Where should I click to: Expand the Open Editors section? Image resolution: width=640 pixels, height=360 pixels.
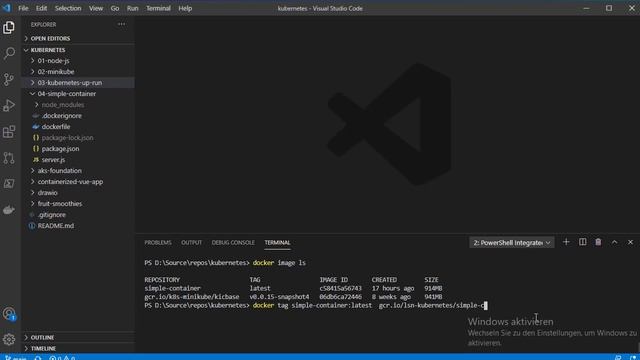click(78, 38)
